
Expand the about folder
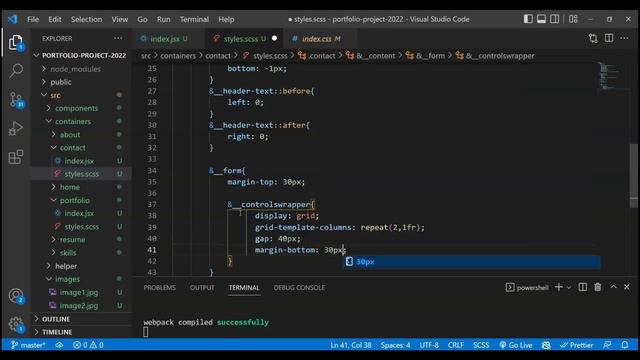pyautogui.click(x=82, y=134)
